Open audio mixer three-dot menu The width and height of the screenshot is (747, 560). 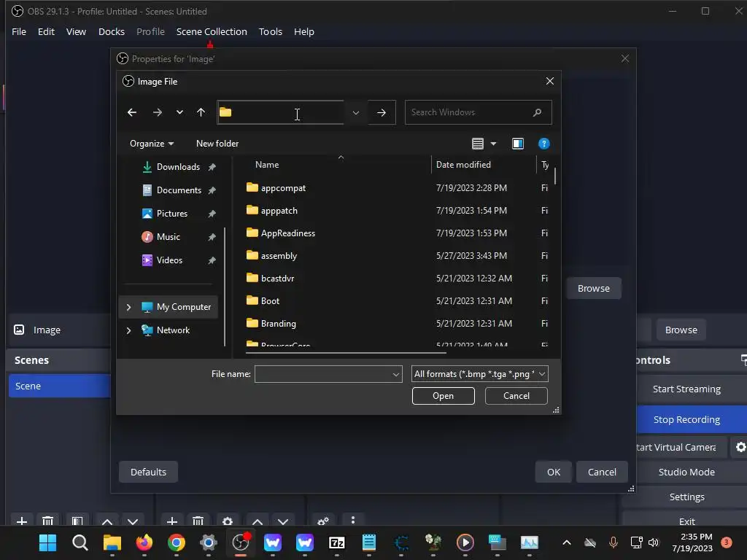(x=353, y=520)
